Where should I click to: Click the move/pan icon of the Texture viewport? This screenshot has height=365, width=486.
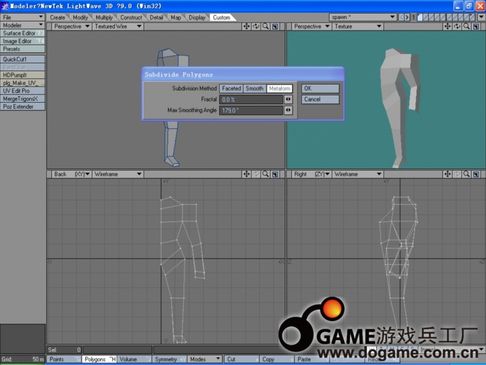click(448, 26)
